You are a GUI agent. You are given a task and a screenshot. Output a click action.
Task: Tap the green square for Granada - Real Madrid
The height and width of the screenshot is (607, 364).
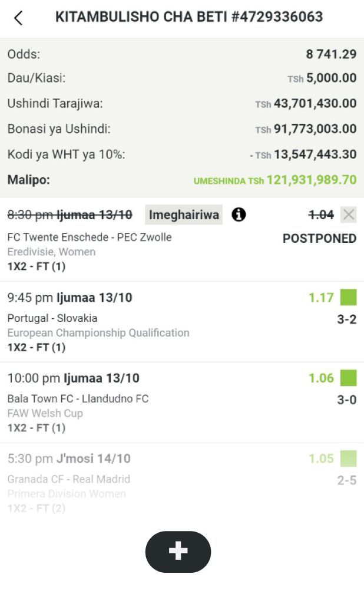click(x=349, y=458)
